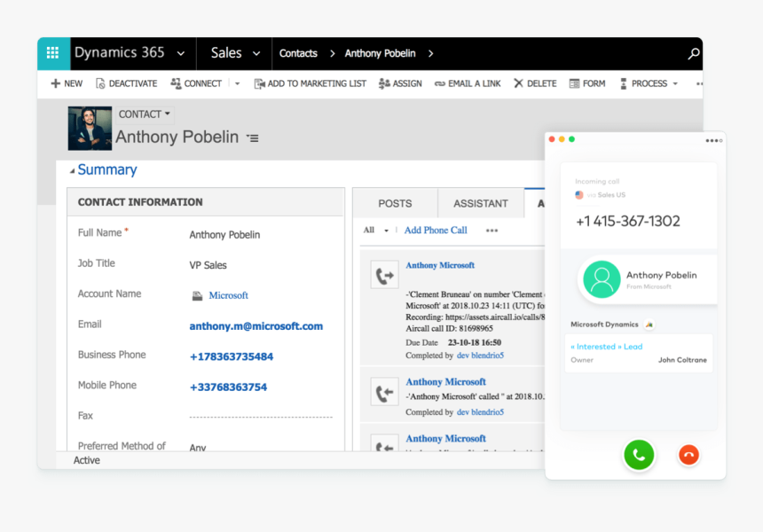Image resolution: width=763 pixels, height=532 pixels.
Task: Open more activity options ellipsis
Action: (x=492, y=231)
